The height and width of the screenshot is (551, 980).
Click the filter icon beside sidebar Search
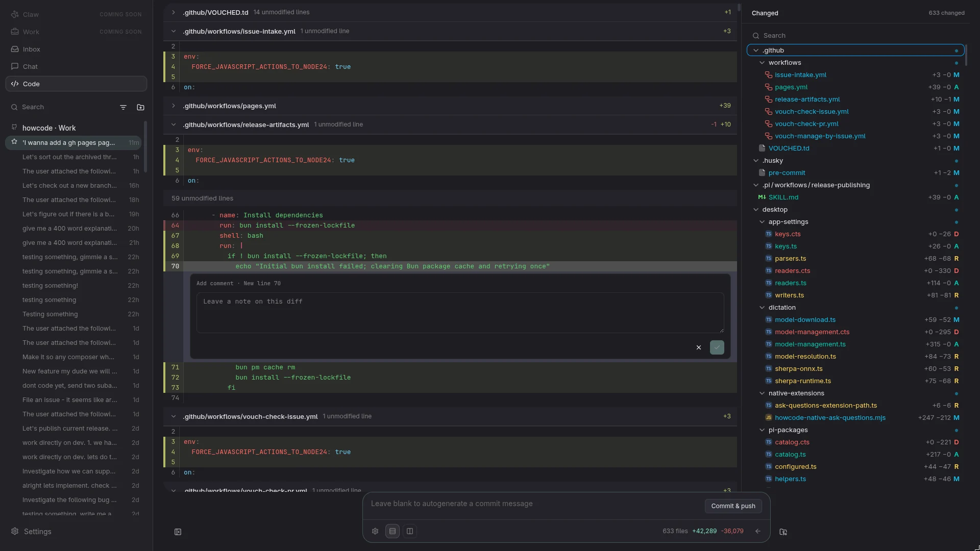pyautogui.click(x=123, y=107)
